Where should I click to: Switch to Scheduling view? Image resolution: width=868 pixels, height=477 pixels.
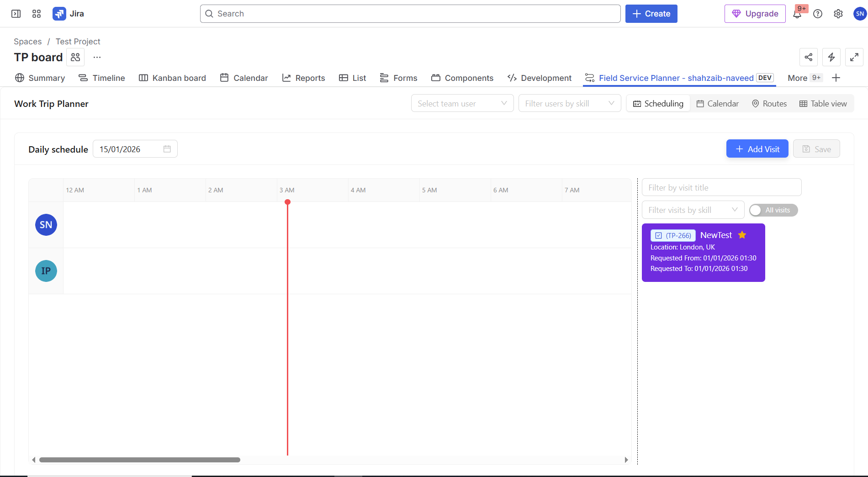tap(658, 103)
